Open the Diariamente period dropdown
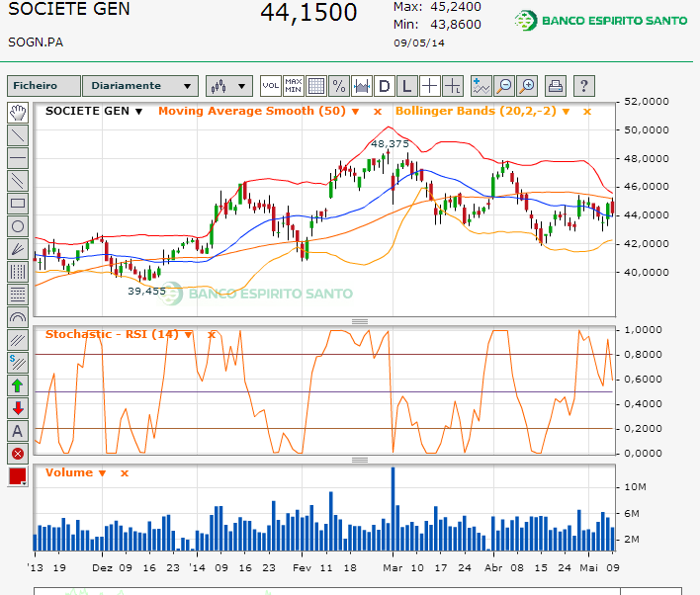The width and height of the screenshot is (700, 595). click(140, 86)
